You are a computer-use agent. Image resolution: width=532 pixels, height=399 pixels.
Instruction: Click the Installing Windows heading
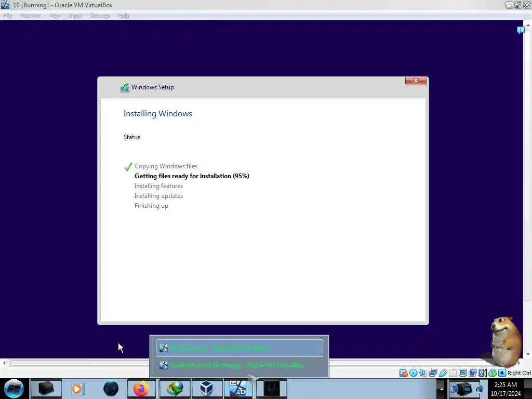[x=158, y=114]
